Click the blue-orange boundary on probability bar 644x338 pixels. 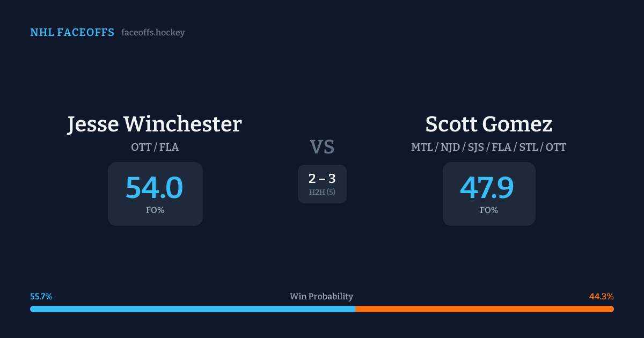(x=355, y=309)
